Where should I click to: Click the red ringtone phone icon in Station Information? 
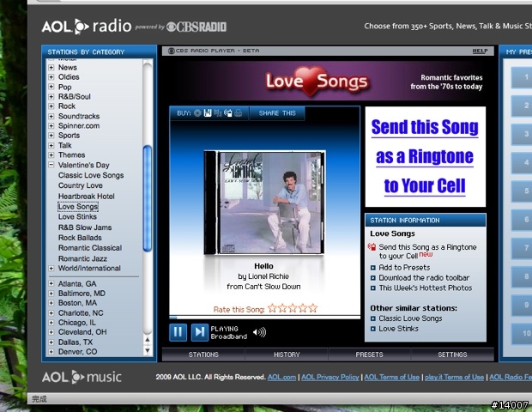point(372,247)
